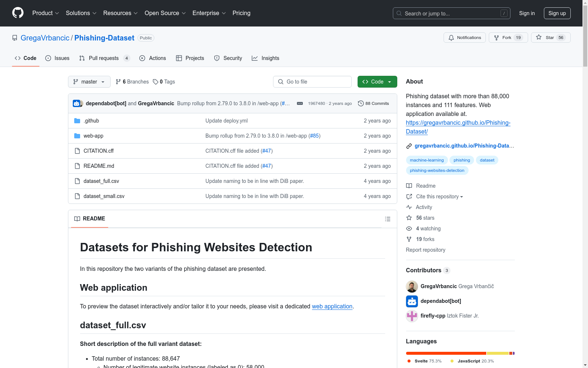Open the Readme link in About

click(421, 186)
